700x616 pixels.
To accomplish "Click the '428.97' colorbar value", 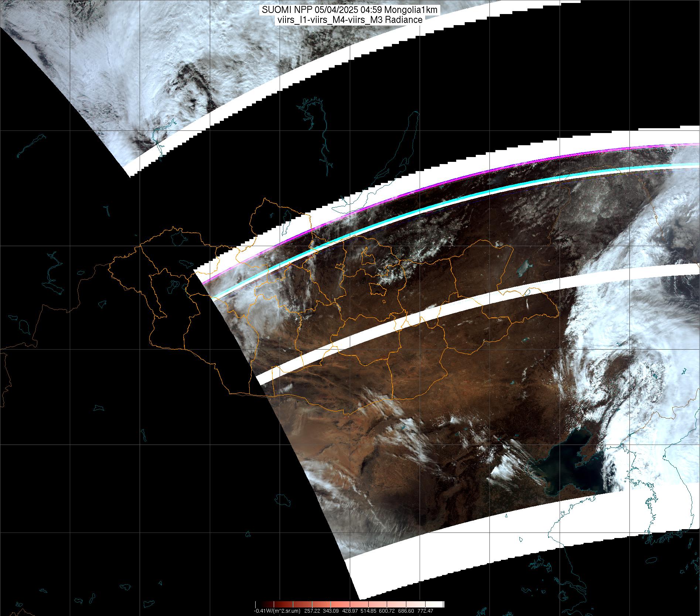I will click(x=350, y=611).
